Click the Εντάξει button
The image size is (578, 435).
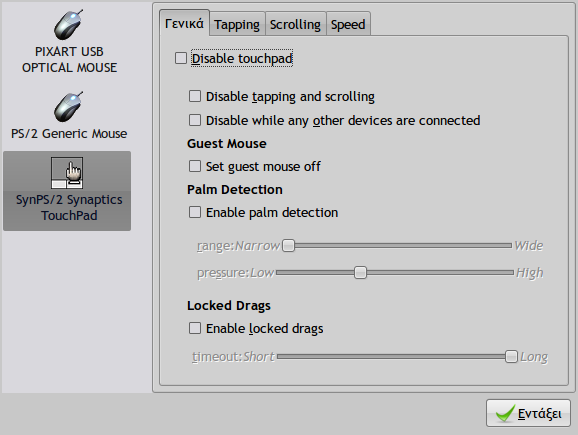pos(528,413)
